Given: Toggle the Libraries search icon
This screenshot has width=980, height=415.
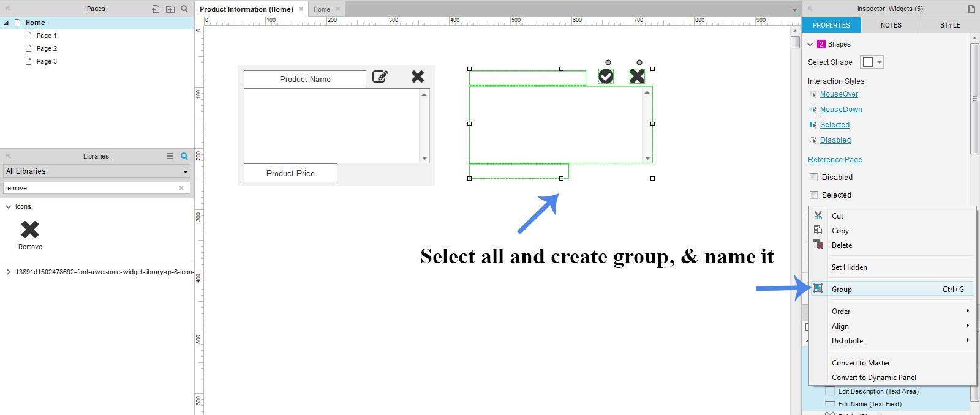Looking at the screenshot, I should coord(184,156).
